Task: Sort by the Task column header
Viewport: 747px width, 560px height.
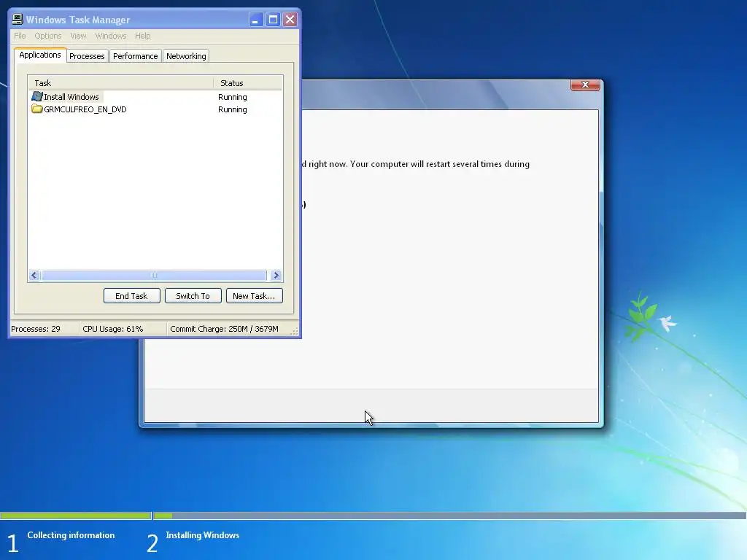Action: (x=121, y=83)
